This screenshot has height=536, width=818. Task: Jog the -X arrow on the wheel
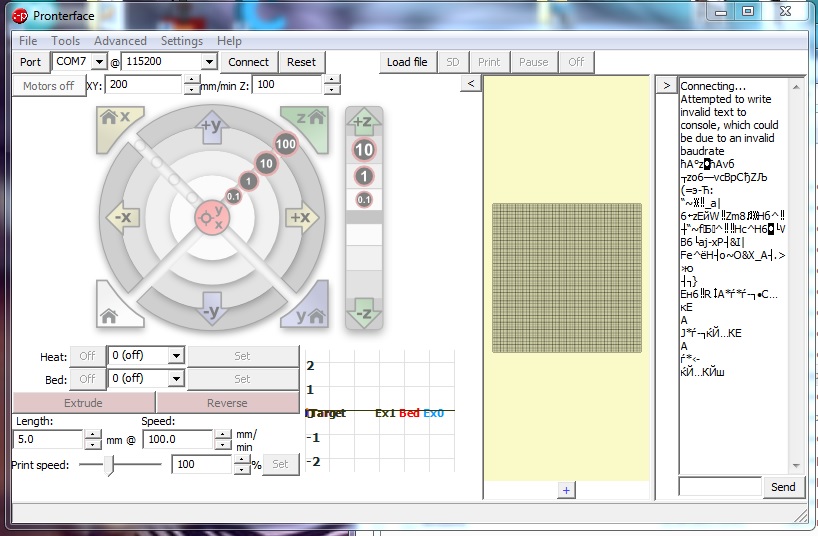pyautogui.click(x=122, y=217)
